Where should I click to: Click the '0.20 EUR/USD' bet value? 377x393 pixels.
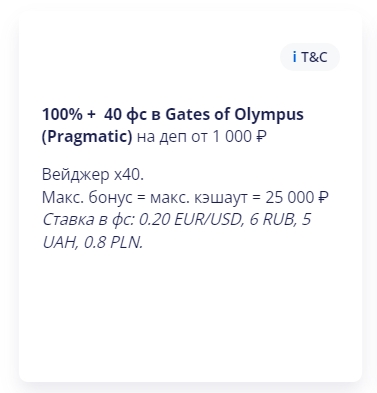click(190, 219)
